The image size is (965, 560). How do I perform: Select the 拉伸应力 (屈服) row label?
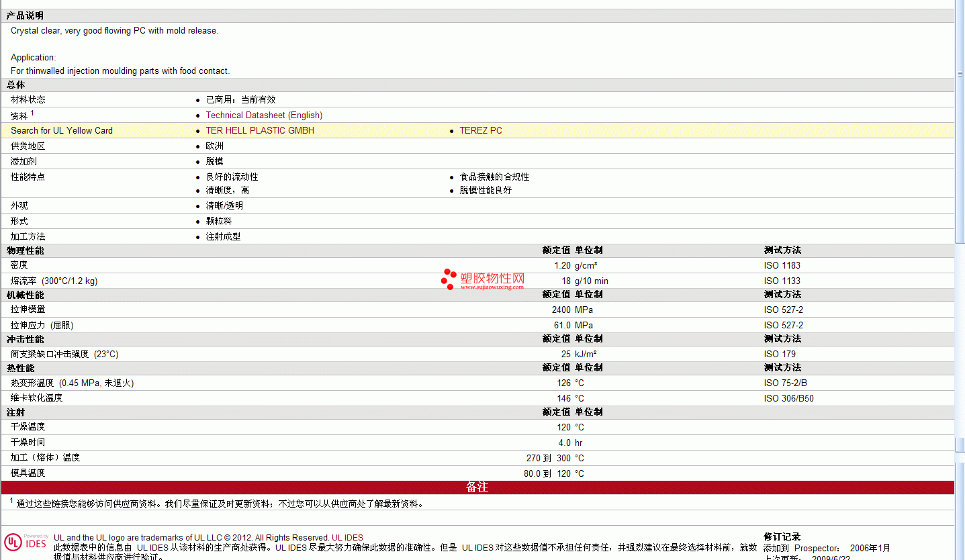(x=42, y=326)
